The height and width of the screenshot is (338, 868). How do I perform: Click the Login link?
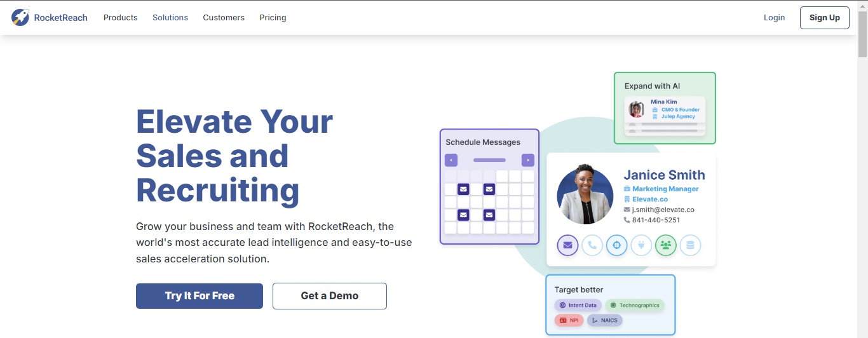click(x=774, y=18)
